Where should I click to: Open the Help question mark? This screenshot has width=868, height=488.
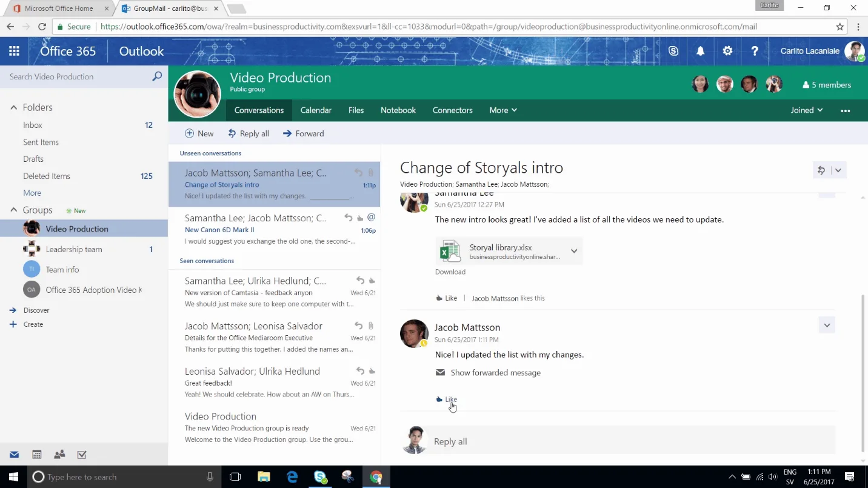[755, 51]
